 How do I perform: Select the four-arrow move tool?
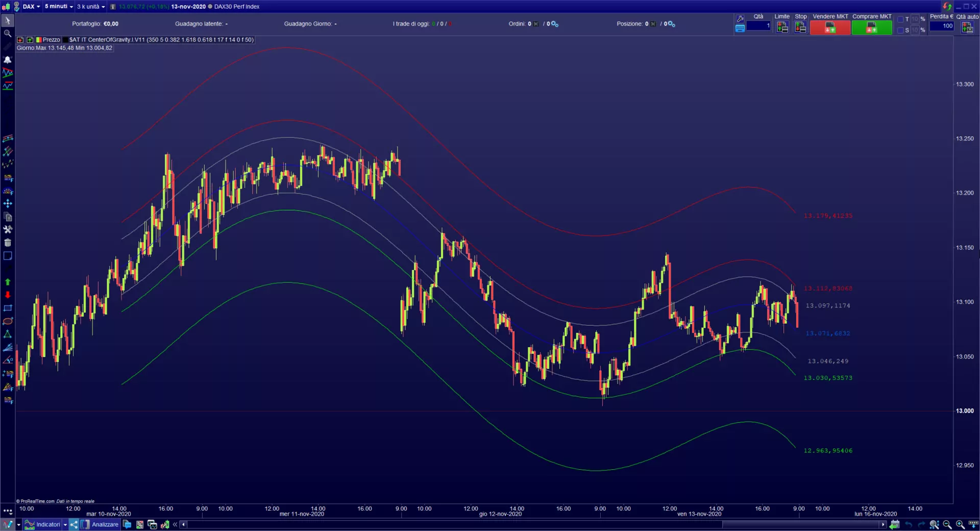pyautogui.click(x=8, y=204)
